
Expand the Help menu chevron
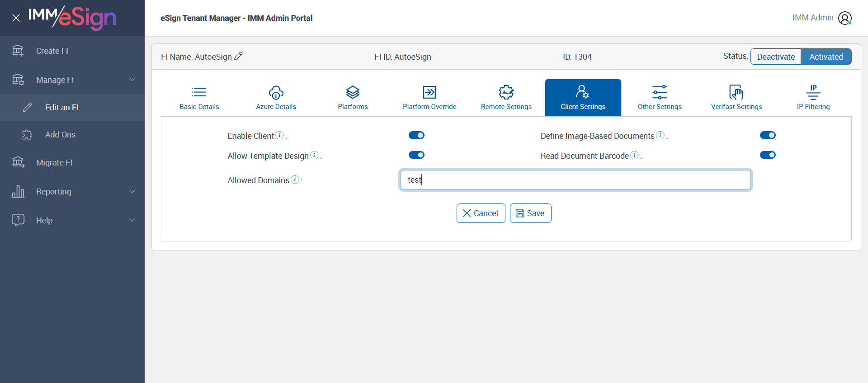132,220
